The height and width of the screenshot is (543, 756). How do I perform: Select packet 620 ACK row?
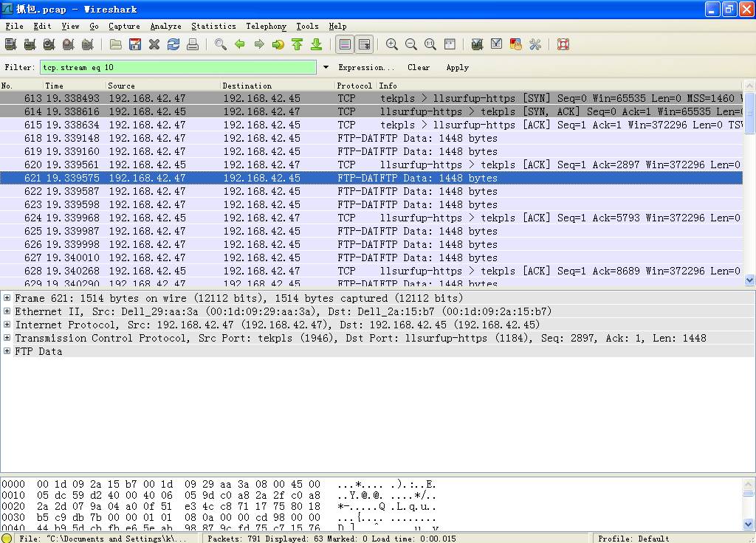point(371,165)
